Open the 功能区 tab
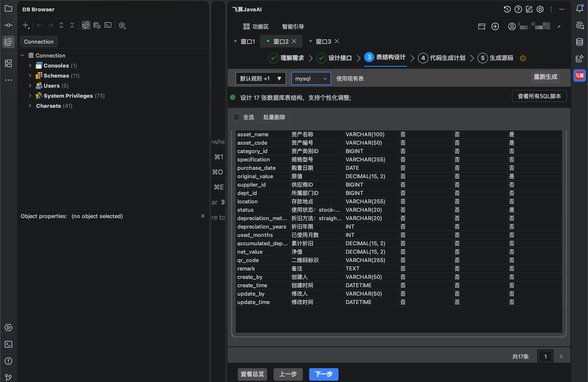This screenshot has width=588, height=382. click(x=256, y=27)
